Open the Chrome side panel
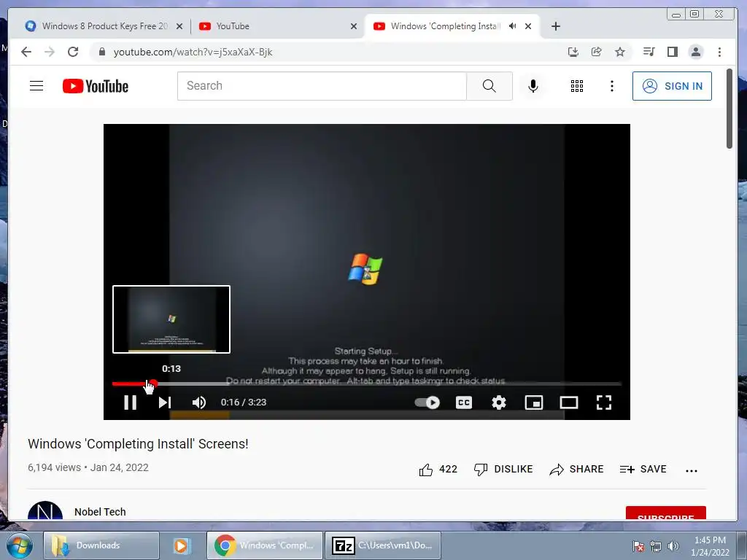 [x=672, y=52]
